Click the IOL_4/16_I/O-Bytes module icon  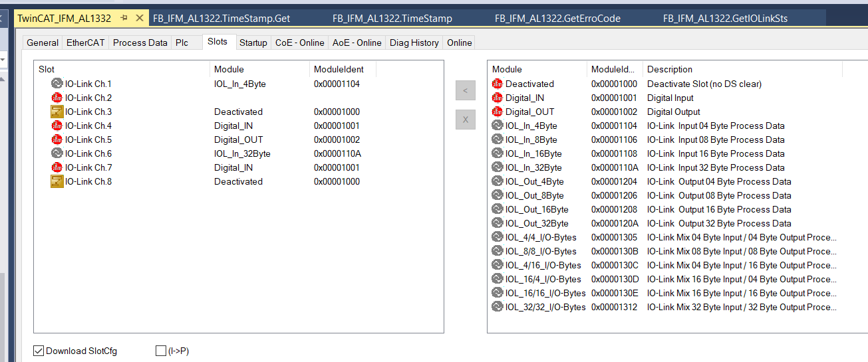(x=498, y=265)
